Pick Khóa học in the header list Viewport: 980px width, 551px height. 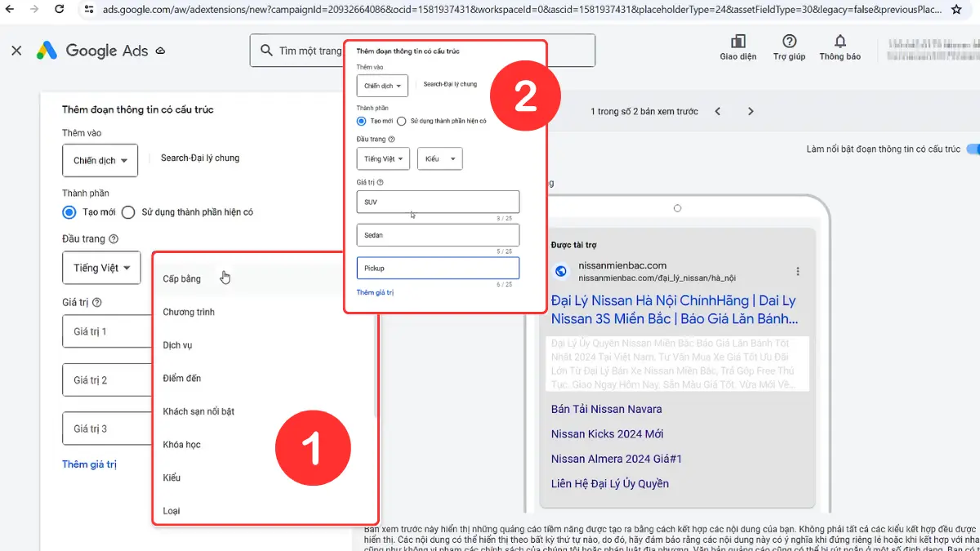click(181, 445)
